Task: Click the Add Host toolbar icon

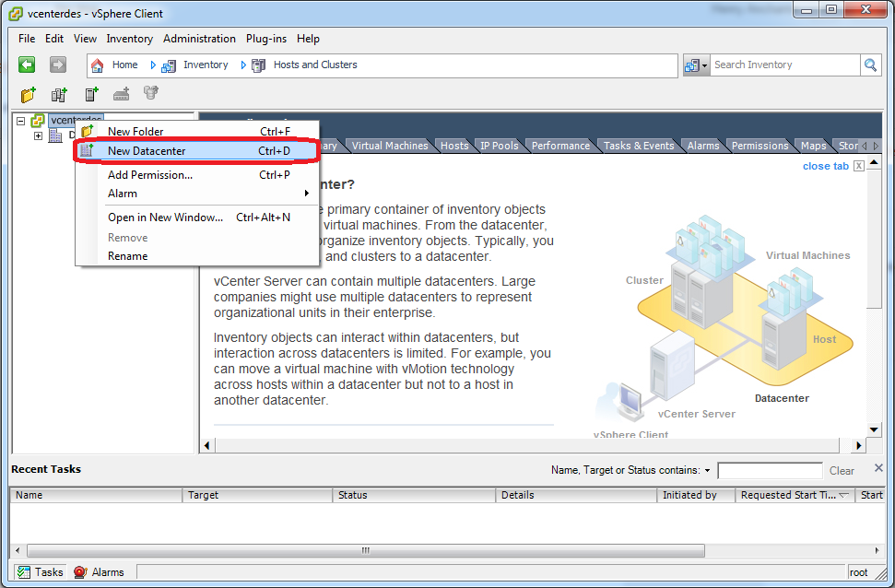Action: [x=121, y=93]
